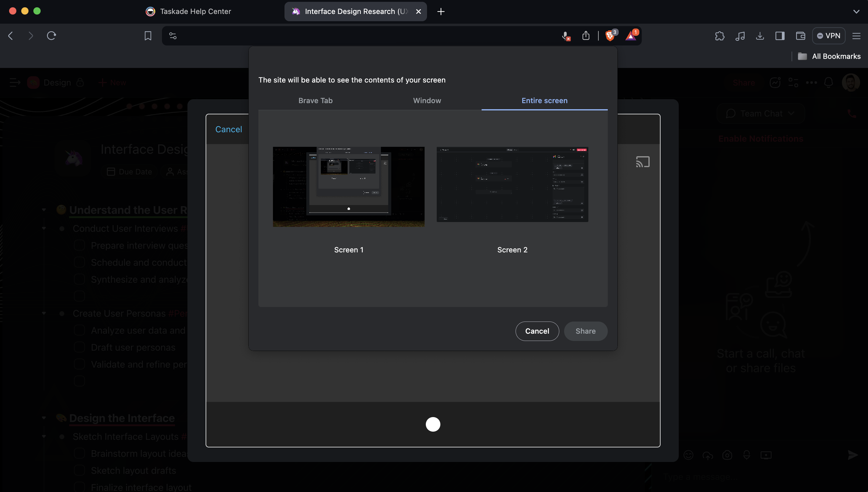Expand the tab search chevron dropdown
This screenshot has height=492, width=868.
(856, 12)
